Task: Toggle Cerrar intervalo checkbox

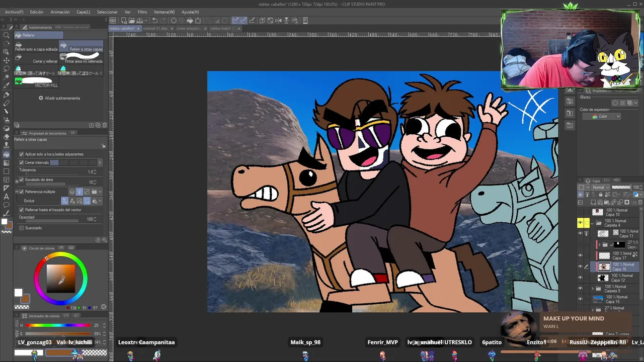Action: tap(21, 162)
